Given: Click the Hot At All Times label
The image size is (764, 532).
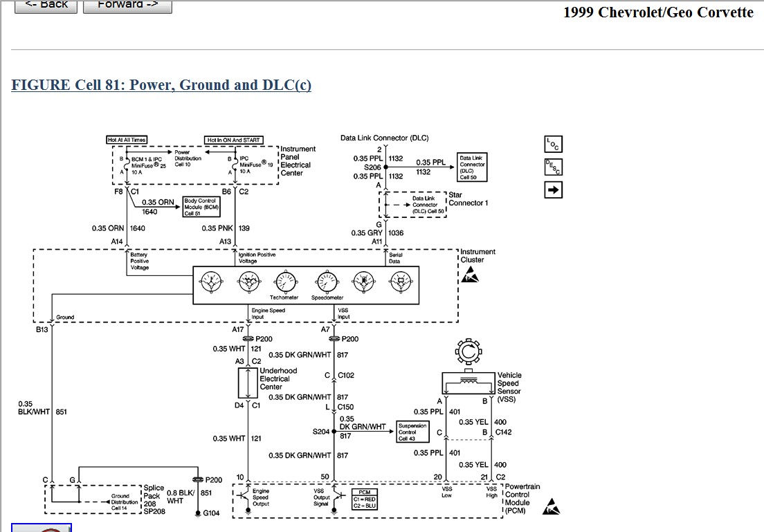Looking at the screenshot, I should pos(127,140).
